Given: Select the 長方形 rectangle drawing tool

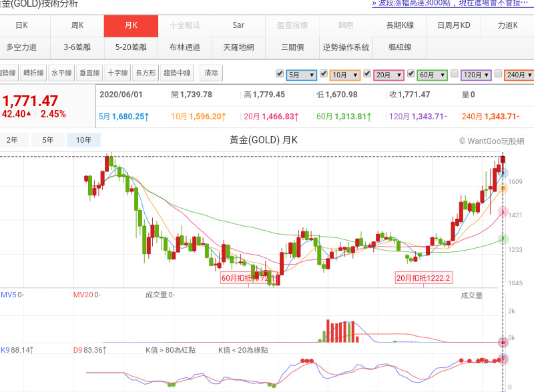Looking at the screenshot, I should tap(146, 73).
